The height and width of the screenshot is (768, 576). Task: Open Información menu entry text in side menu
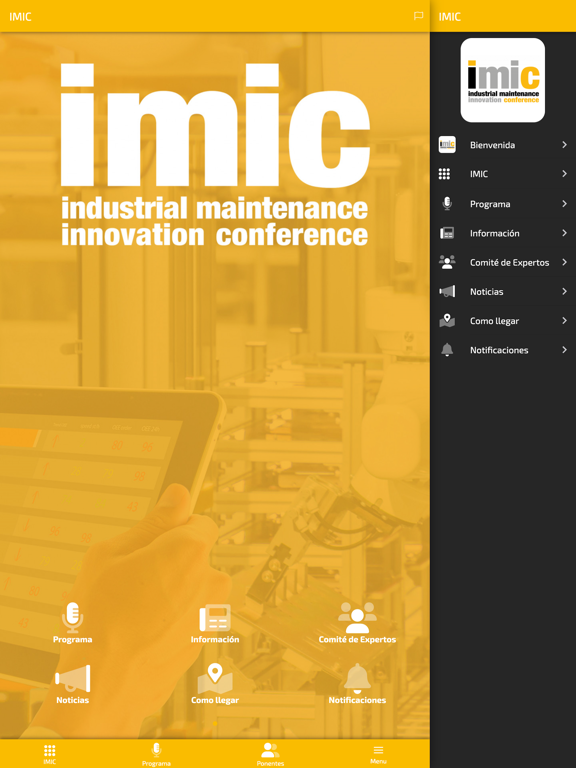click(x=494, y=233)
